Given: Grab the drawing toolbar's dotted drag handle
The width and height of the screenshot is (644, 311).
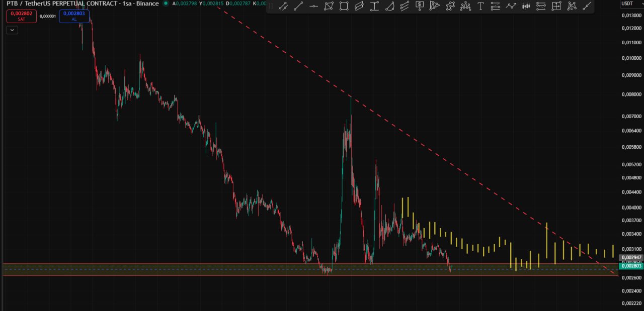Looking at the screenshot, I should tap(271, 6).
